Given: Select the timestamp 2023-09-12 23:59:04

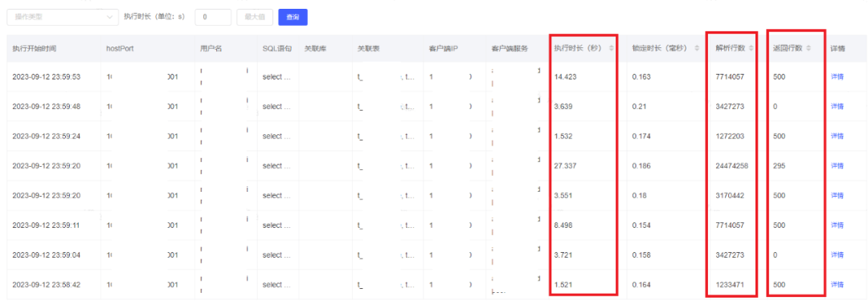Looking at the screenshot, I should pyautogui.click(x=47, y=255).
